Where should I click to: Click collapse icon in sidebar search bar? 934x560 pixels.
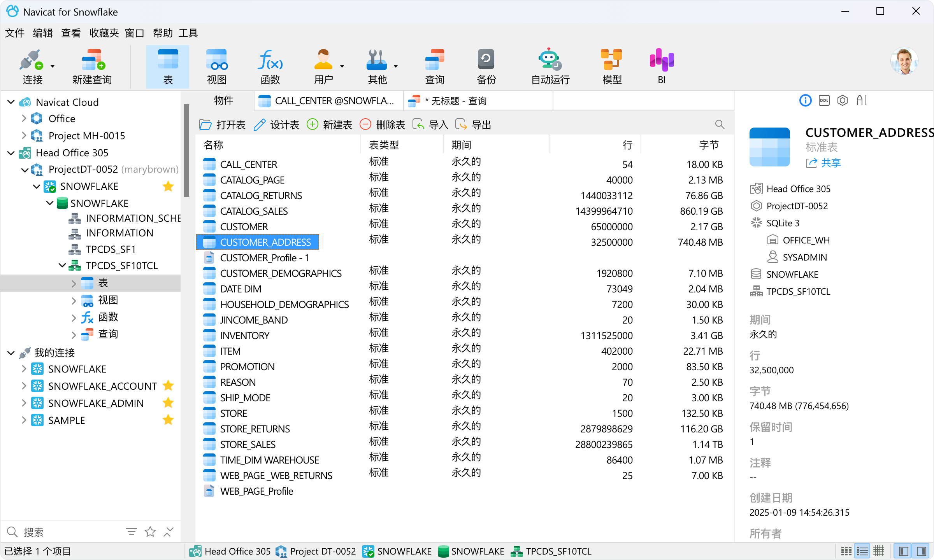click(169, 532)
